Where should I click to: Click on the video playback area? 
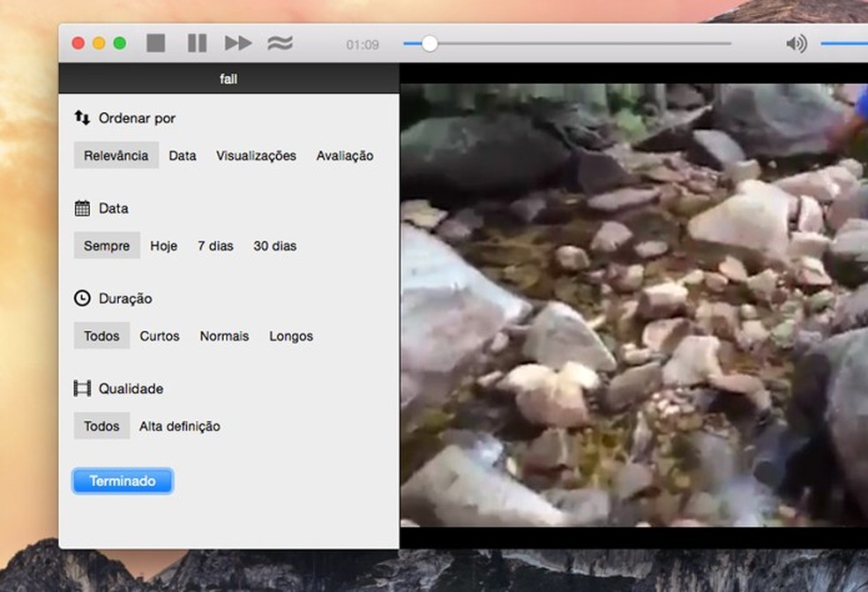click(633, 304)
